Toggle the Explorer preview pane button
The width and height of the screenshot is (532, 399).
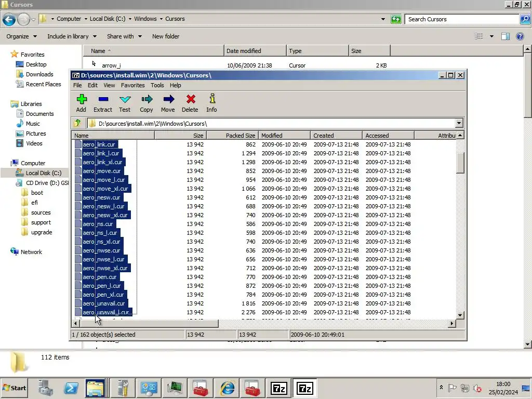point(506,36)
